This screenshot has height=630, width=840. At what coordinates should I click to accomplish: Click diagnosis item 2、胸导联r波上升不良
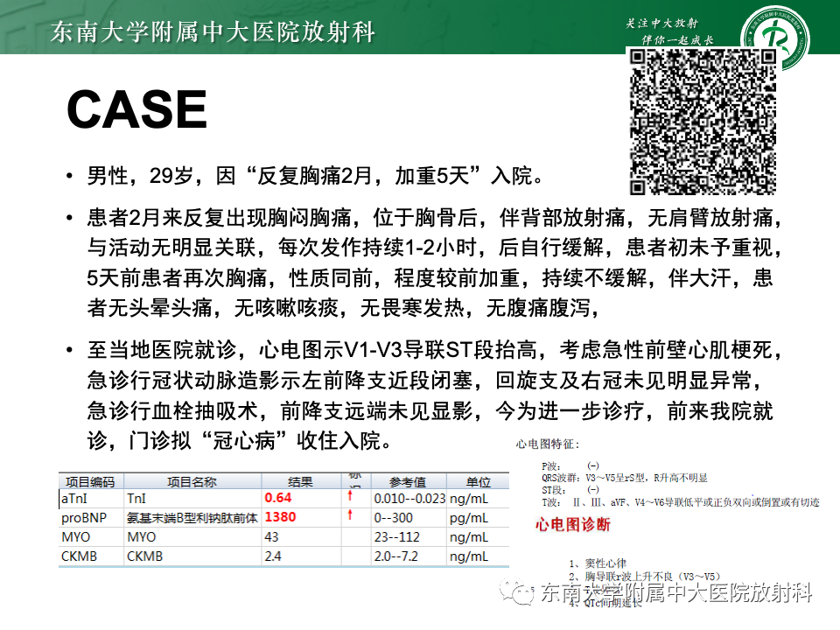click(x=645, y=577)
